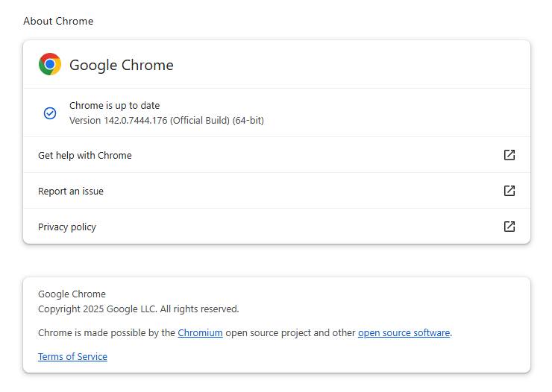Select the Report an issue label
This screenshot has height=392, width=552.
click(71, 192)
